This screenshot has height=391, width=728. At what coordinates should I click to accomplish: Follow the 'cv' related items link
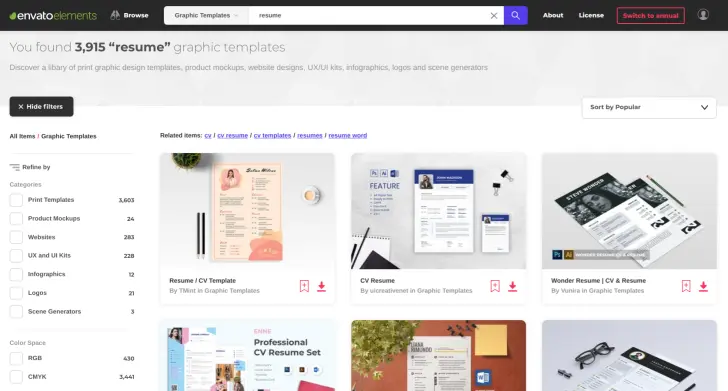pos(208,136)
